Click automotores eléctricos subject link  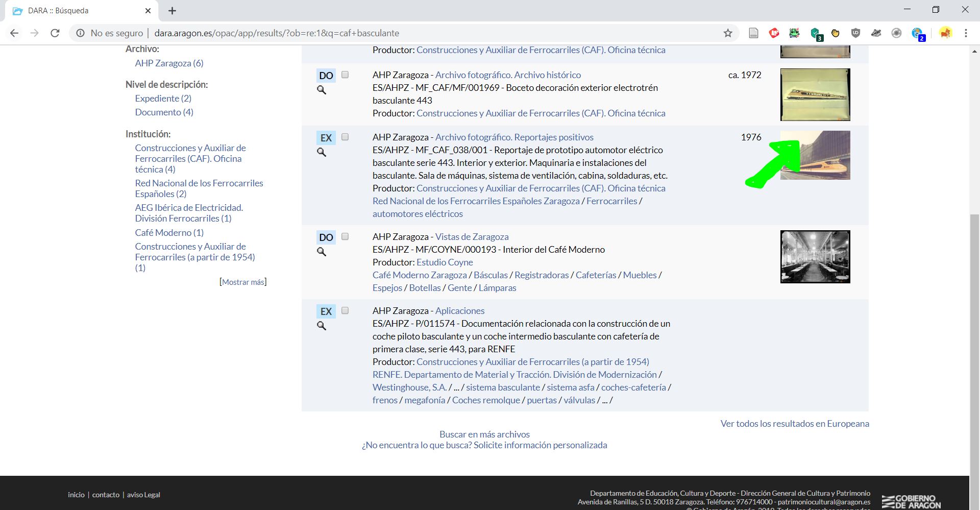[418, 214]
